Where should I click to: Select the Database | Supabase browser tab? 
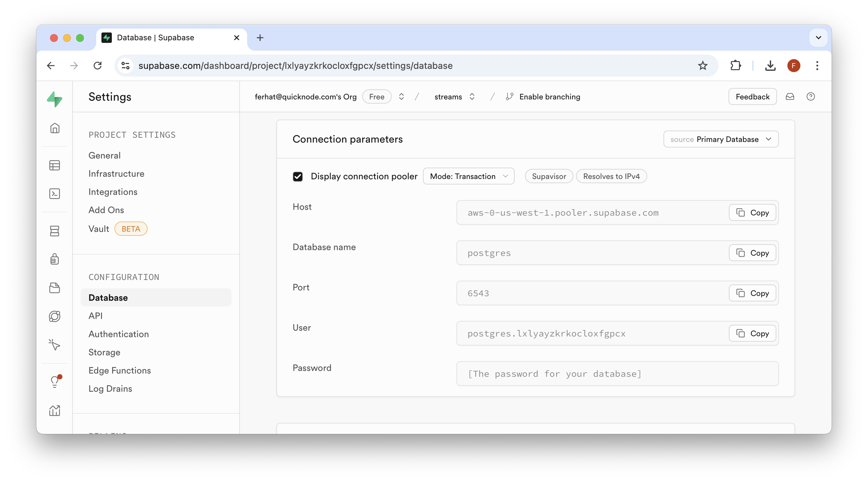point(172,38)
